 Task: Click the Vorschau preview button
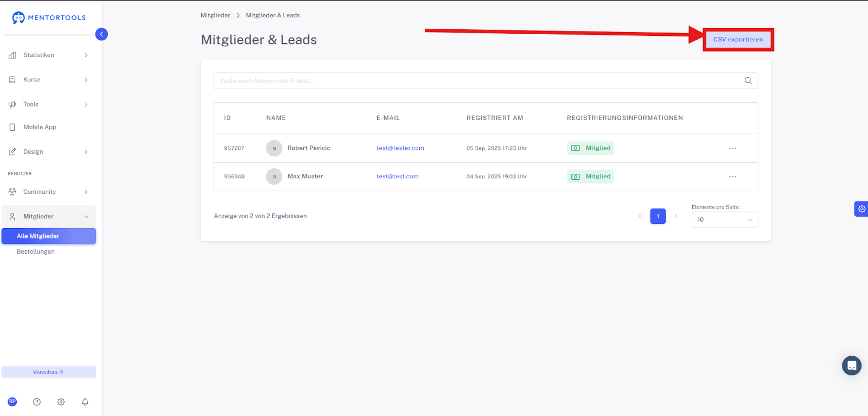[49, 372]
